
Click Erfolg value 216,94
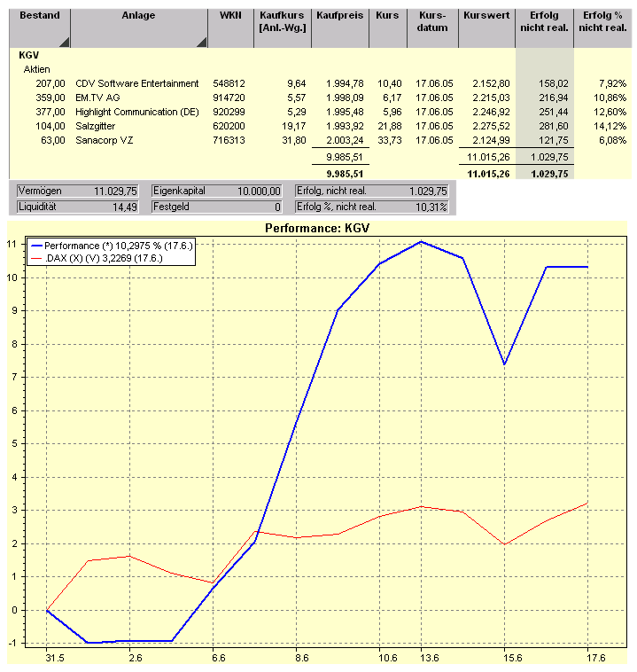point(554,98)
